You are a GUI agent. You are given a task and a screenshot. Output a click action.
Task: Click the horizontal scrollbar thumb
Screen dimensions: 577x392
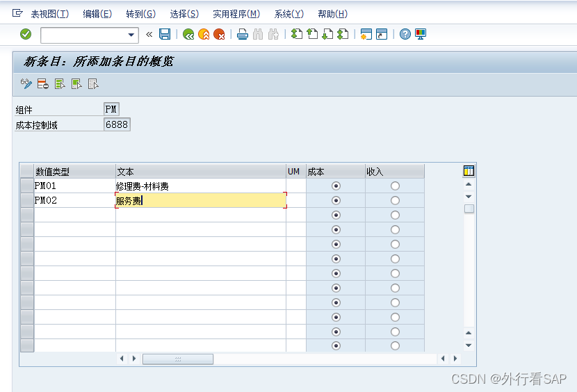(178, 359)
